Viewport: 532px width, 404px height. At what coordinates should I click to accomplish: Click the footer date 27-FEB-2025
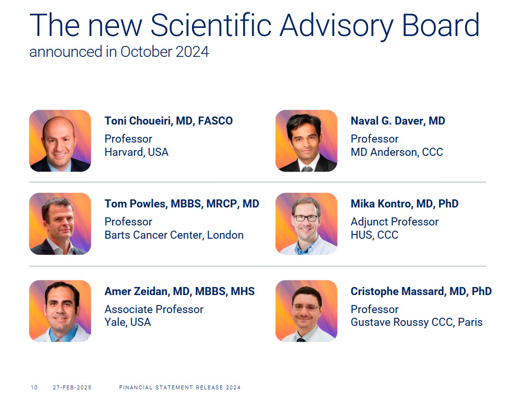coord(72,387)
